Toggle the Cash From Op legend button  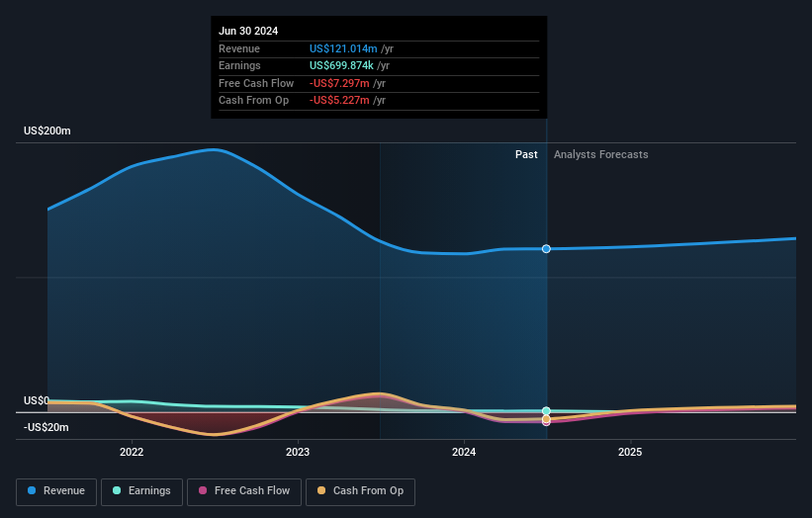pos(360,491)
